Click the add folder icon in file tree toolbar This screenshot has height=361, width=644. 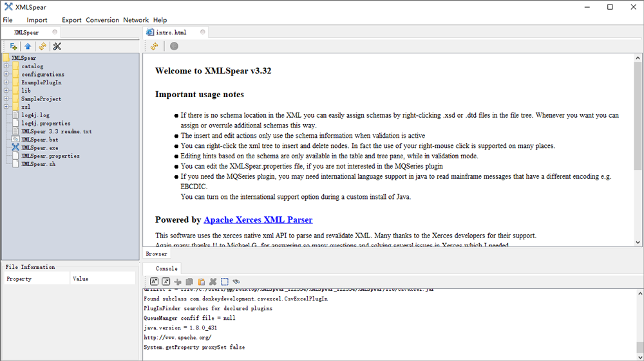click(13, 46)
